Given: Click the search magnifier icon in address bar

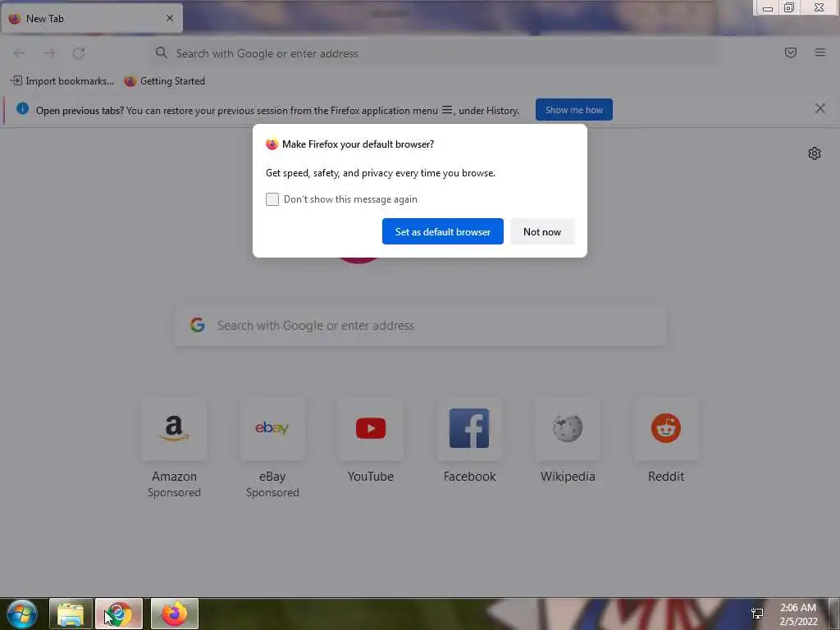Looking at the screenshot, I should (162, 52).
